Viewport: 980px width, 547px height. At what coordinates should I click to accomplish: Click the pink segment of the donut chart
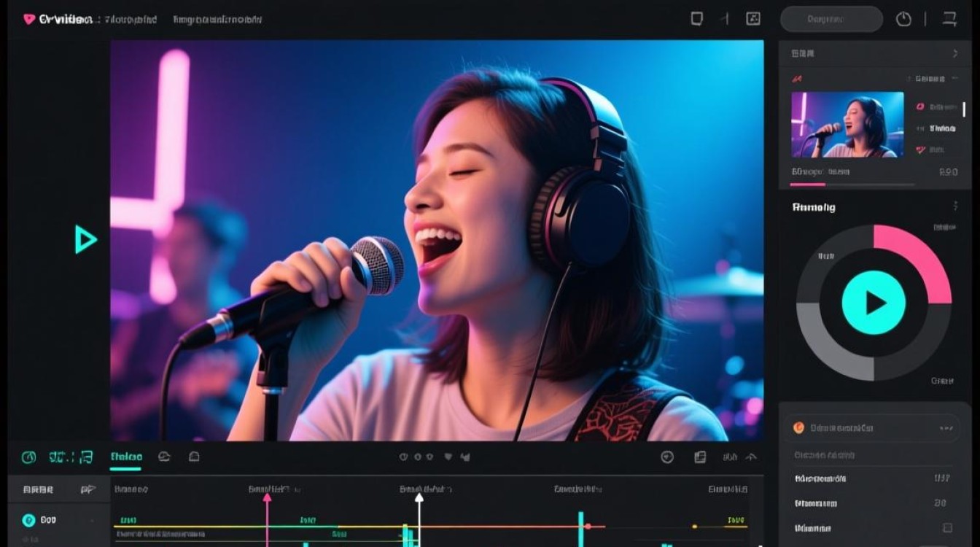(x=920, y=255)
